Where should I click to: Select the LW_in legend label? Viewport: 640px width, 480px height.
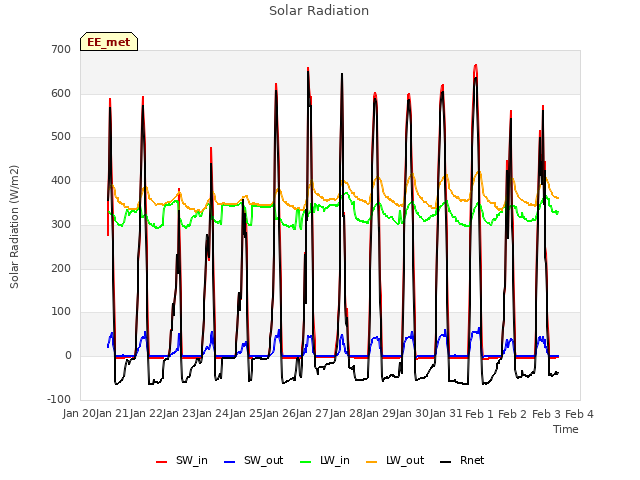pyautogui.click(x=335, y=460)
